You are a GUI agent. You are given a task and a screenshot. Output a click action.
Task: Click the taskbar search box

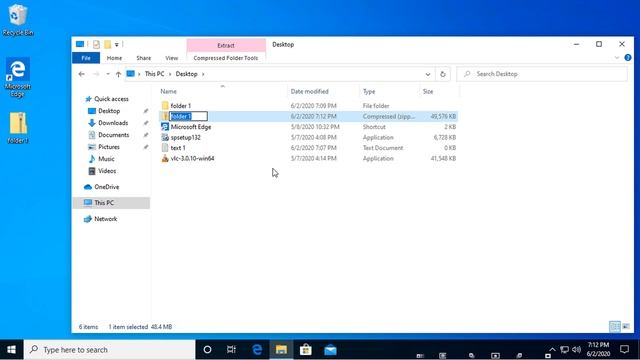click(x=109, y=350)
